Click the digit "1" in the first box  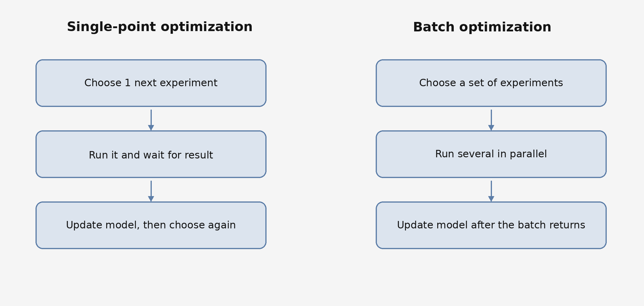tap(127, 83)
